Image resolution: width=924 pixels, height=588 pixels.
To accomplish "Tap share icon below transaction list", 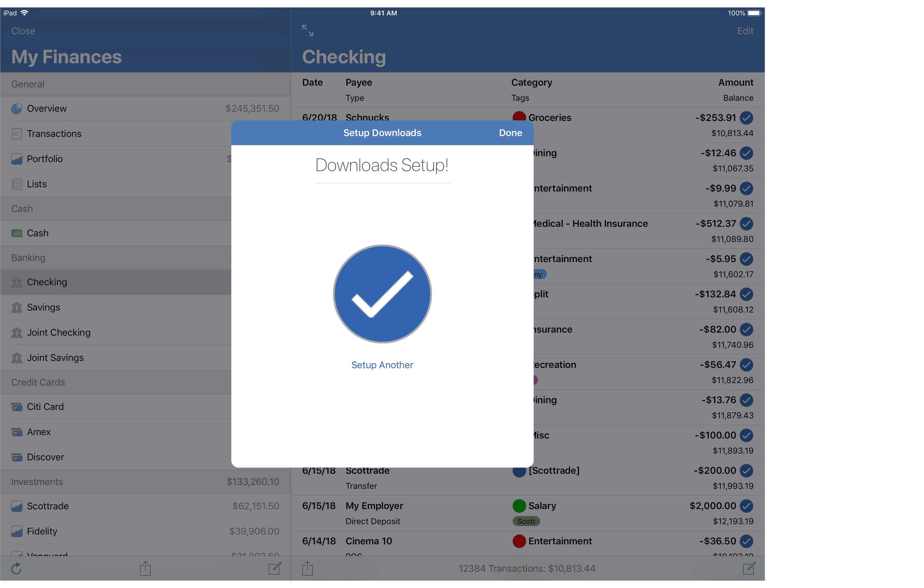I will click(307, 568).
